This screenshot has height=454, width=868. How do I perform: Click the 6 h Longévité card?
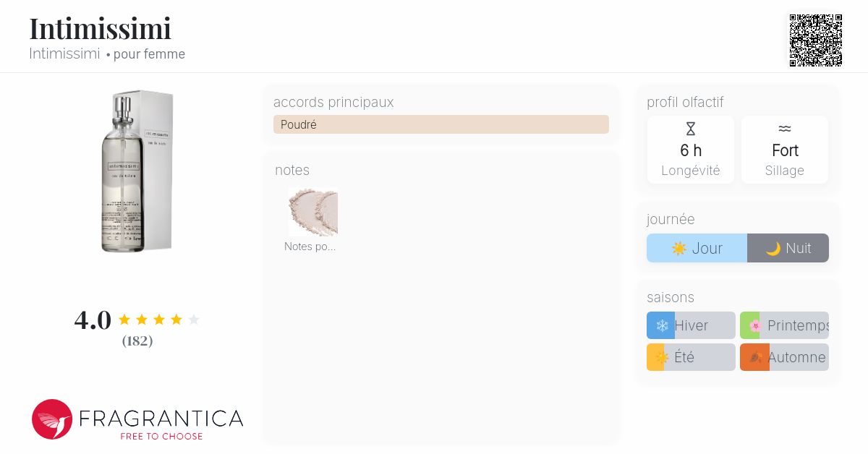tap(690, 150)
